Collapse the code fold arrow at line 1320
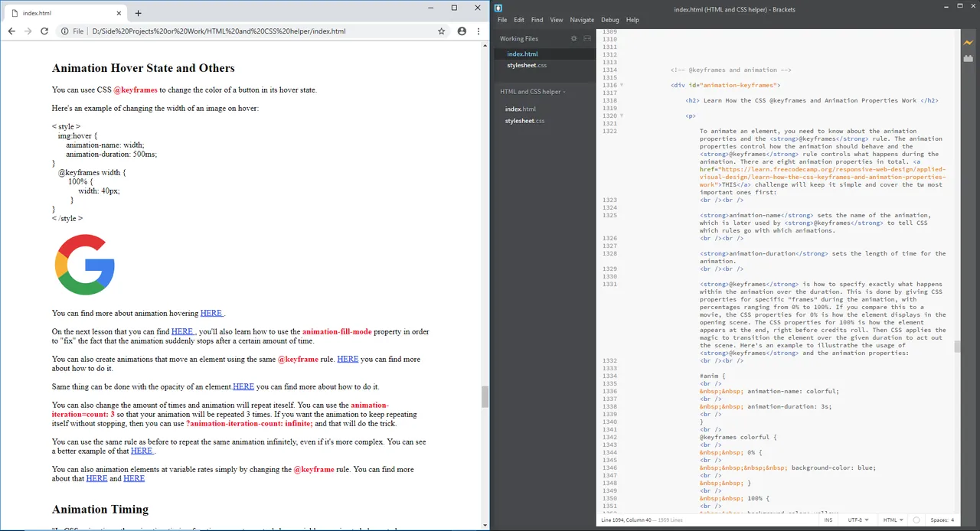980x531 pixels. 622,116
